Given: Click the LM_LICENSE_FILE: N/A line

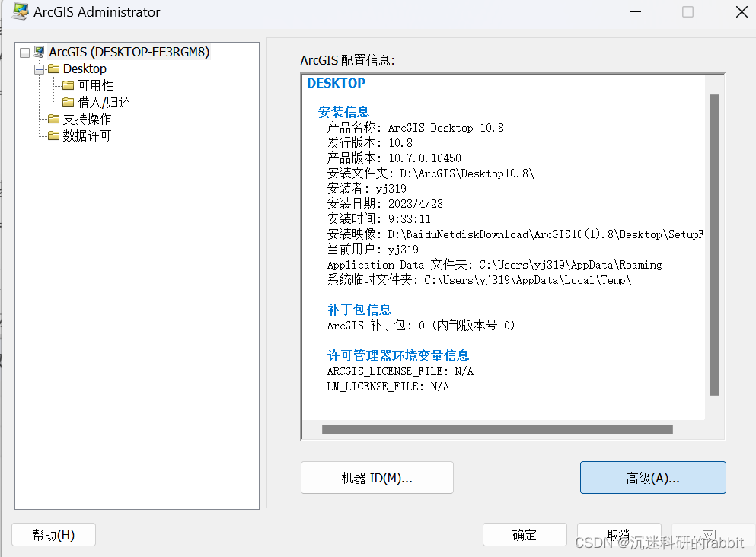Looking at the screenshot, I should click(x=388, y=387).
